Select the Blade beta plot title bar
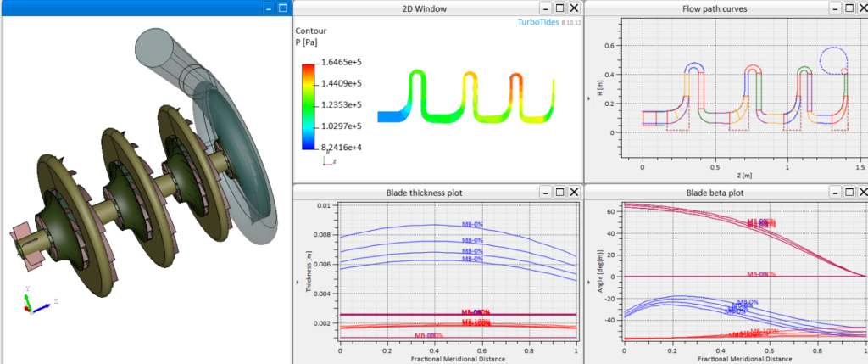Screen dimensions: 868x364 point(712,192)
